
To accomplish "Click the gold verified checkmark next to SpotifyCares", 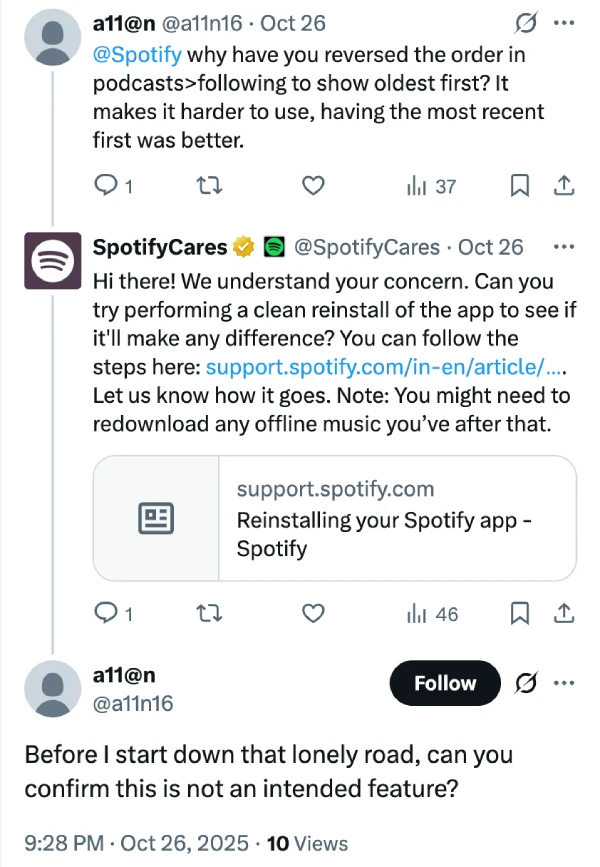I will pos(242,246).
